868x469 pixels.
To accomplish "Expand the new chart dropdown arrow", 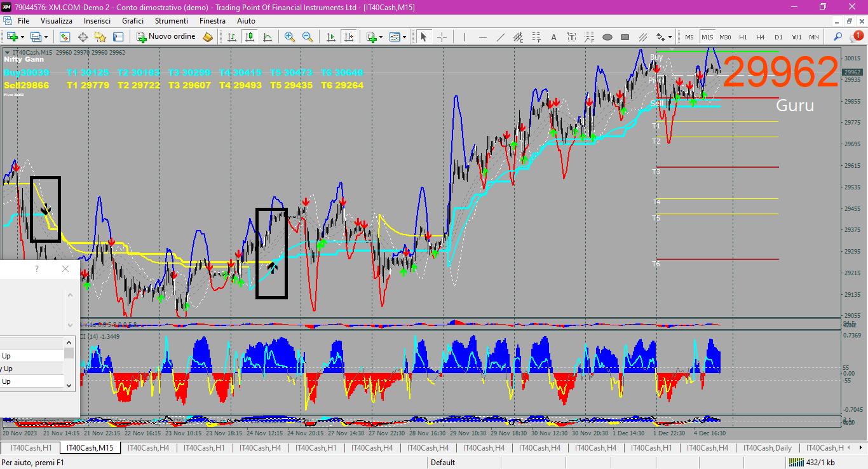I will (x=22, y=37).
